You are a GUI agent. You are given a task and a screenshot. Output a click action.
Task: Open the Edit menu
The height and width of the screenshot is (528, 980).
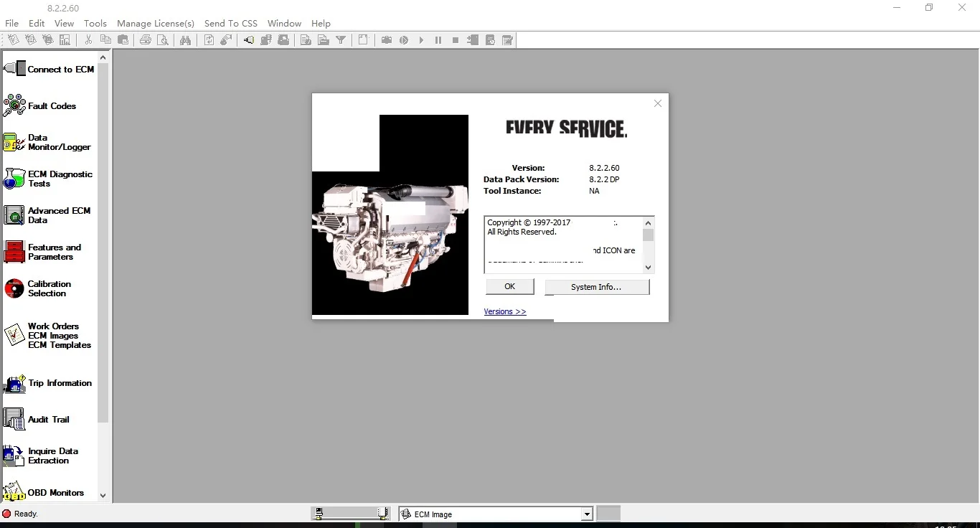pyautogui.click(x=37, y=23)
